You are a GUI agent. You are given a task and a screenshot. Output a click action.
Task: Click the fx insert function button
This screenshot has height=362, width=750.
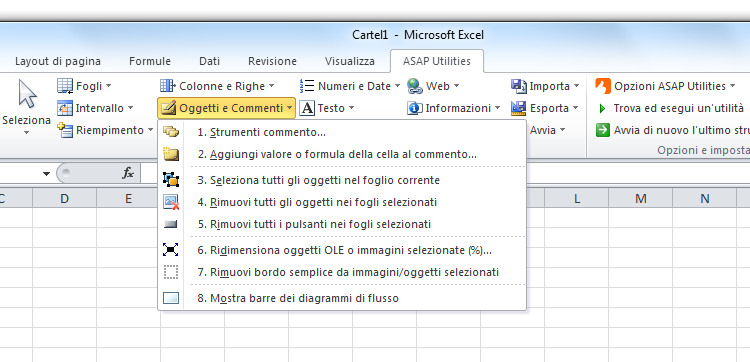pyautogui.click(x=128, y=173)
